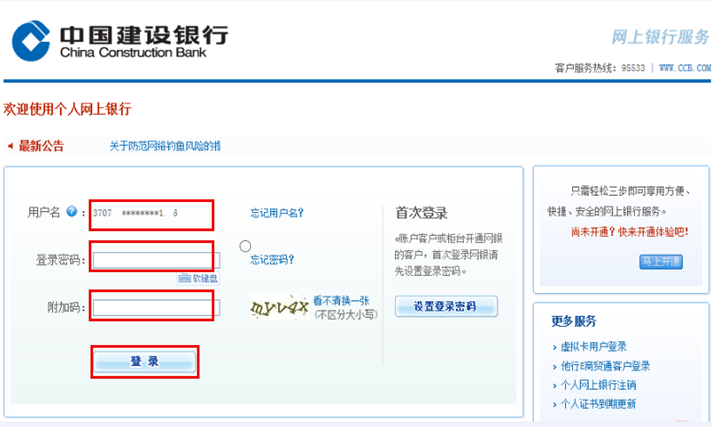This screenshot has width=712, height=435.
Task: Open the 个人证书到期更新 link
Action: pos(598,404)
